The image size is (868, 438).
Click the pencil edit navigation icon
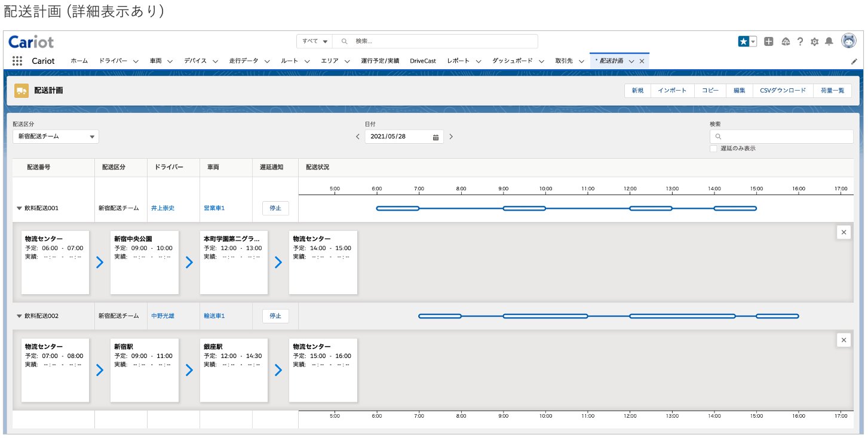tap(854, 61)
